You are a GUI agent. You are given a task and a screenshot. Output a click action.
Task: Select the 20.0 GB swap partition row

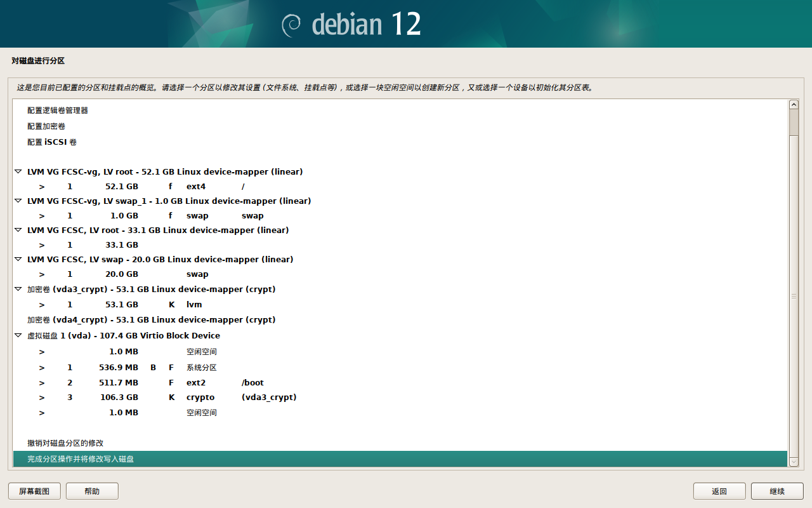[400, 274]
